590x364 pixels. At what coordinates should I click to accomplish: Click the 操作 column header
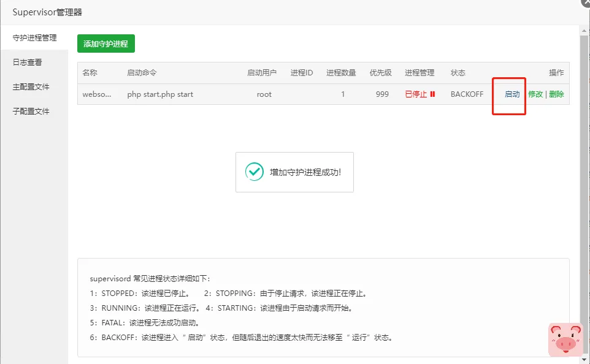(x=556, y=72)
